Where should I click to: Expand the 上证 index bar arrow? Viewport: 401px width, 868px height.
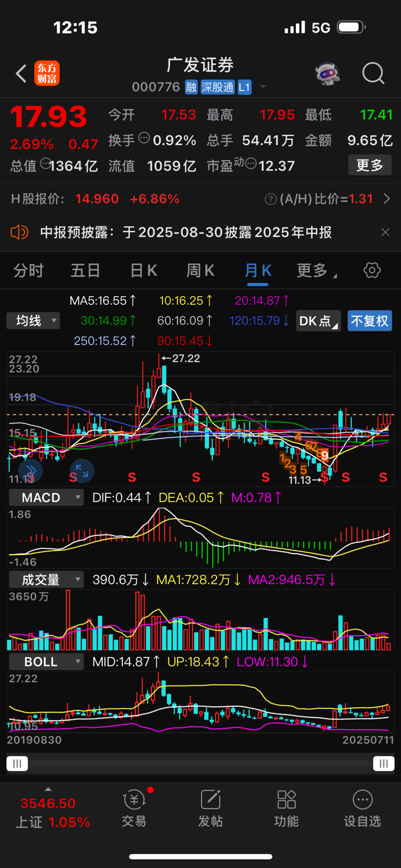click(x=48, y=789)
